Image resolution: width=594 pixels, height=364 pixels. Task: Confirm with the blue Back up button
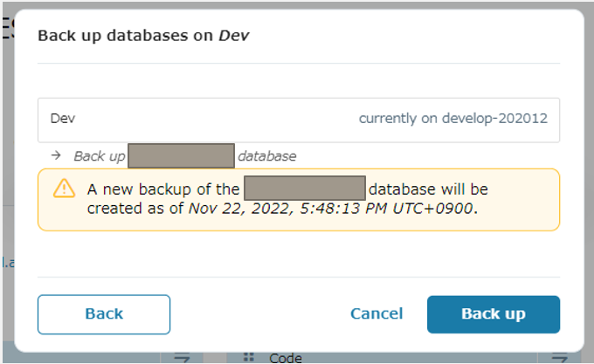(x=494, y=314)
